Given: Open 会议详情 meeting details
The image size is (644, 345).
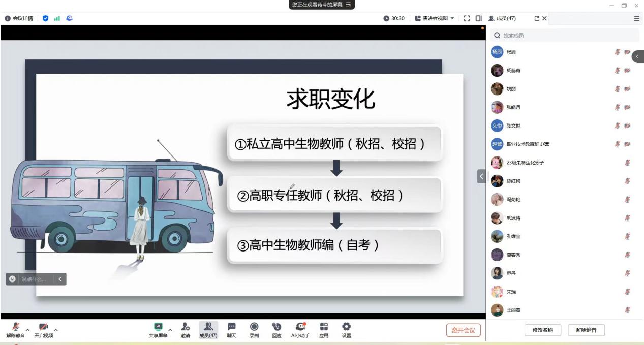Looking at the screenshot, I should (19, 18).
